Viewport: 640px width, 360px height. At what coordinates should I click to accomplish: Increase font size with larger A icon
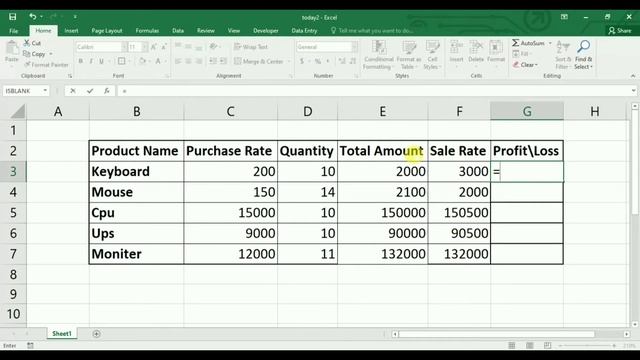click(154, 47)
